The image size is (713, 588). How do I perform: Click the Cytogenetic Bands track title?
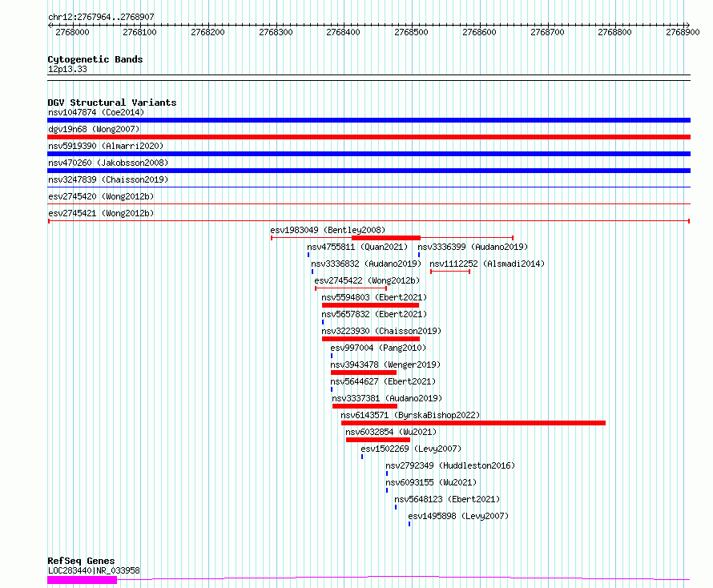95,59
